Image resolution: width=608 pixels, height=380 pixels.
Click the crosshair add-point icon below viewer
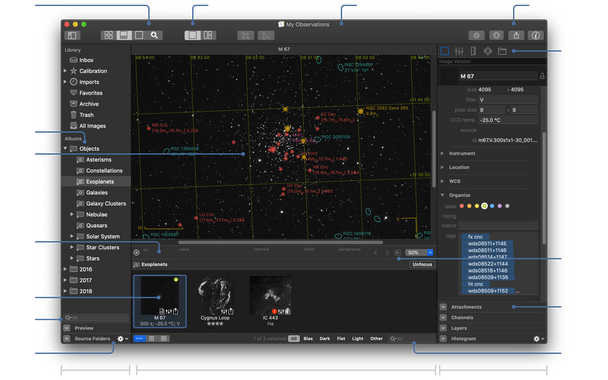pos(136,252)
